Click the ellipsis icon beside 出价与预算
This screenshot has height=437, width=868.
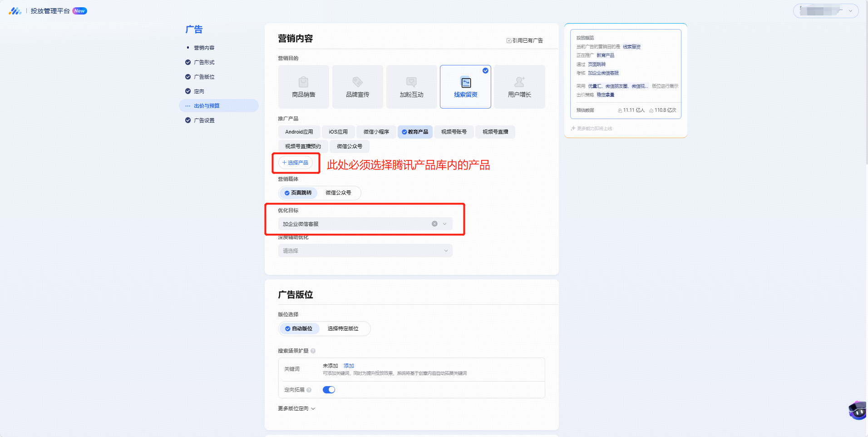tap(188, 106)
